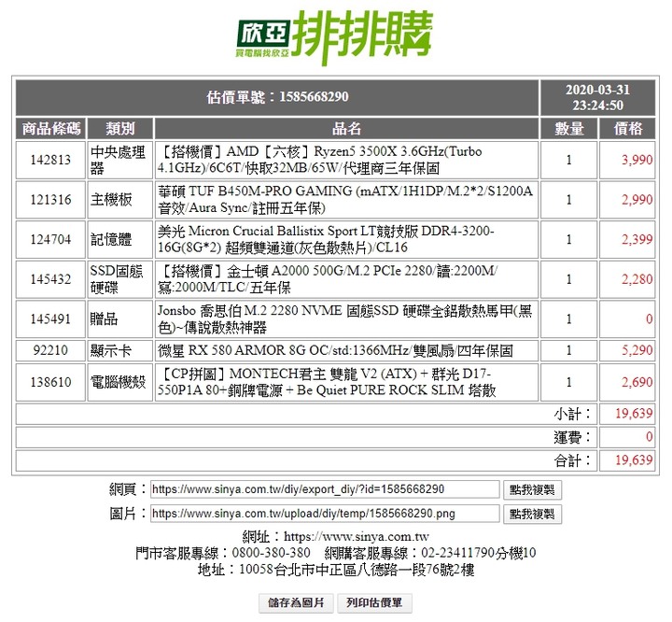This screenshot has height=622, width=672.
Task: Click price 2,399
Action: point(637,239)
